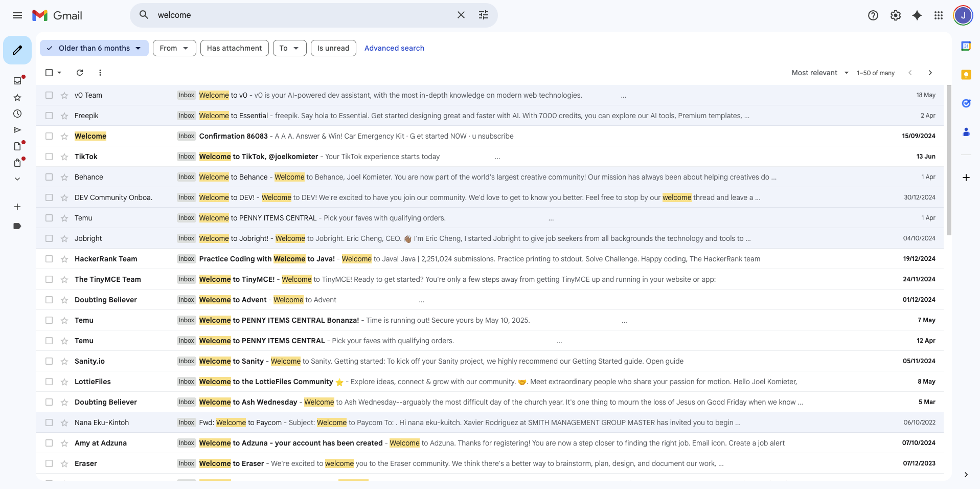Show search options filter icon
The image size is (980, 489).
coord(484,15)
